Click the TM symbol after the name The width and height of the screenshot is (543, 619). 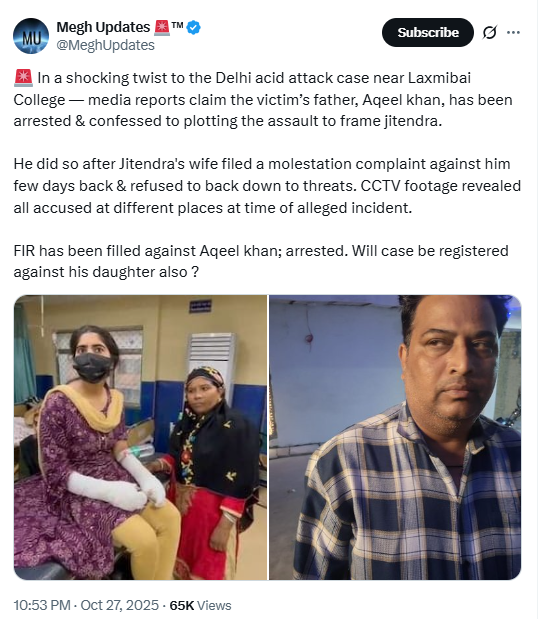(178, 26)
